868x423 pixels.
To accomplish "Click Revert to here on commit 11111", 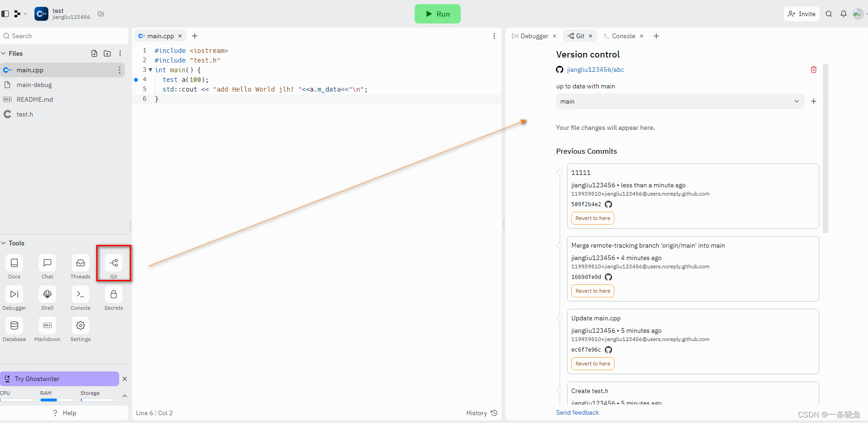I will pyautogui.click(x=592, y=218).
